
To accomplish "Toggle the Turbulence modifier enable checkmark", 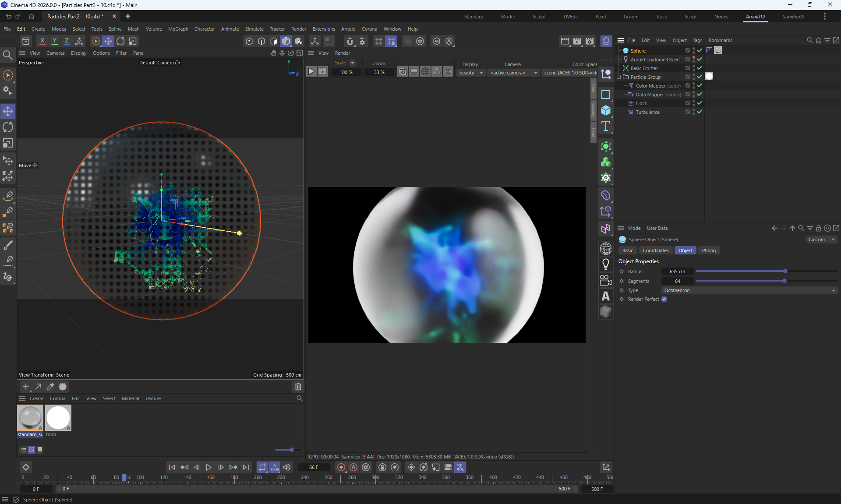I will (x=700, y=112).
